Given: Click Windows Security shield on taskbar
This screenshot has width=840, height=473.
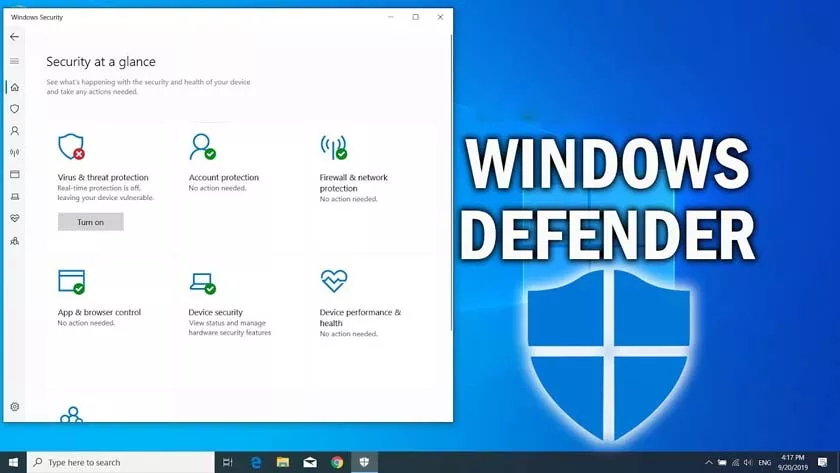Looking at the screenshot, I should (x=364, y=462).
